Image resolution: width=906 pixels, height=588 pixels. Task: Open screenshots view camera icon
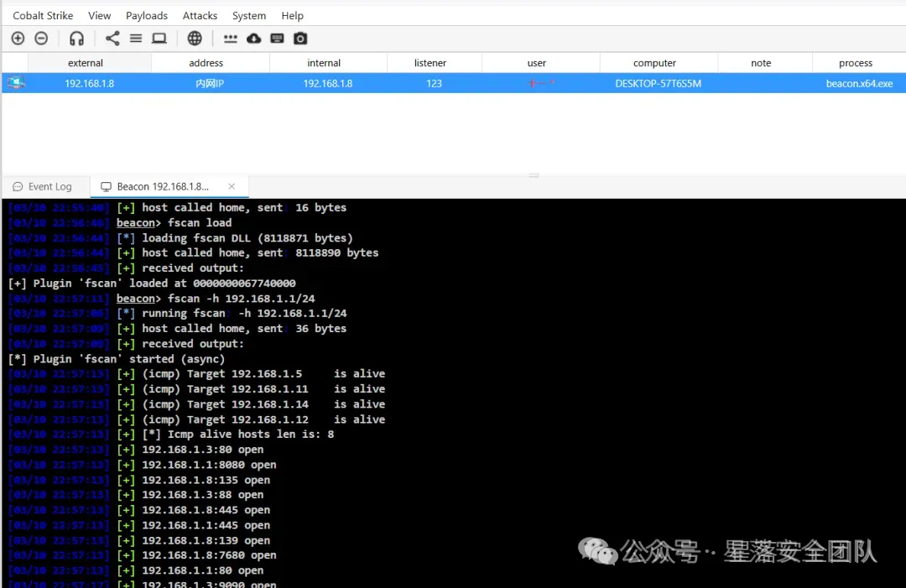click(x=300, y=38)
